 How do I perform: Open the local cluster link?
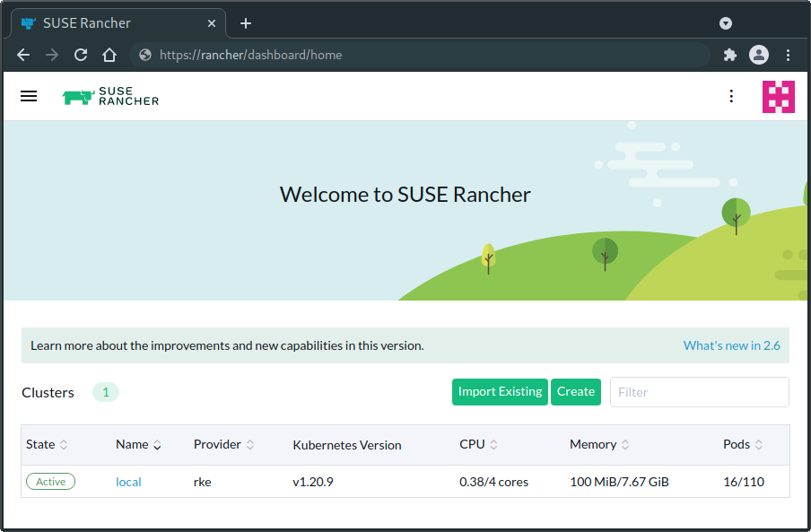[x=128, y=482]
